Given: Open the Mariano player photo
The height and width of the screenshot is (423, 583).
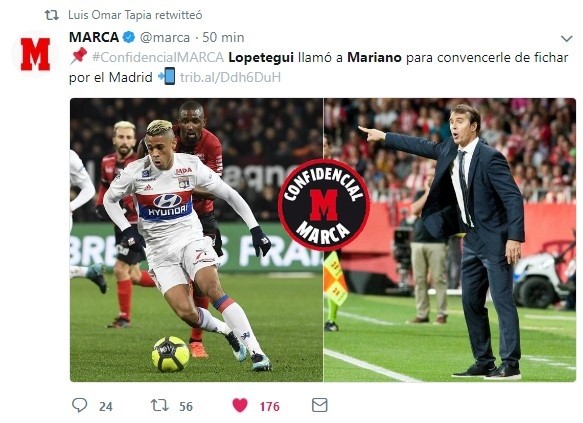Looking at the screenshot, I should point(196,240).
